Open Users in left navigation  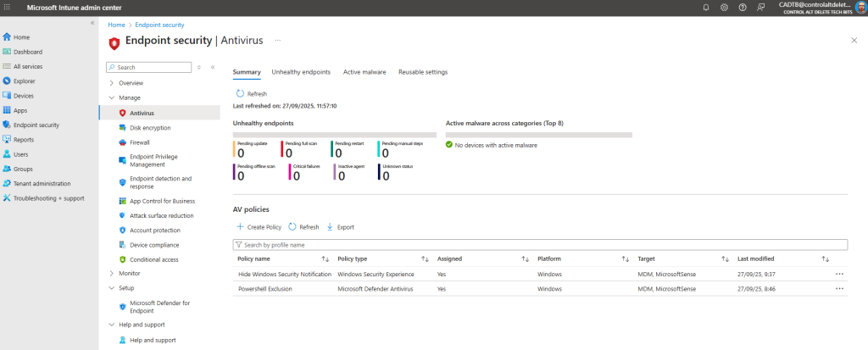21,154
